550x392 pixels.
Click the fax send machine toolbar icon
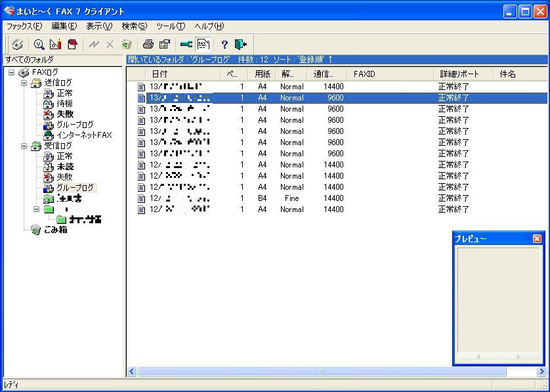pos(18,44)
